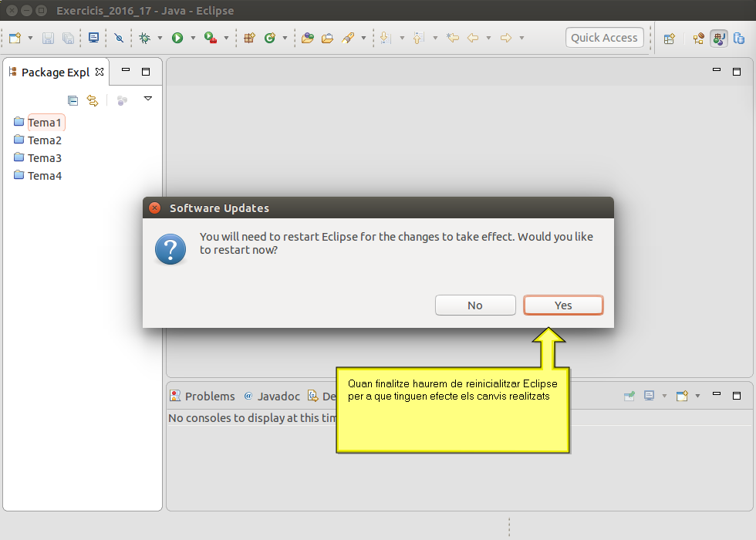Open the Forward history dropdown arrow
The height and width of the screenshot is (540, 756).
click(x=521, y=38)
